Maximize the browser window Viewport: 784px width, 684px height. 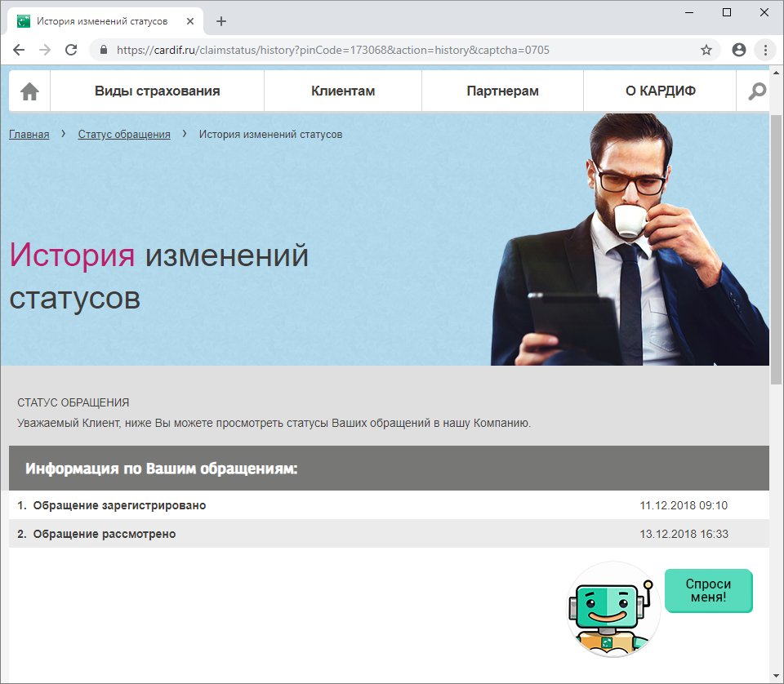pos(727,12)
